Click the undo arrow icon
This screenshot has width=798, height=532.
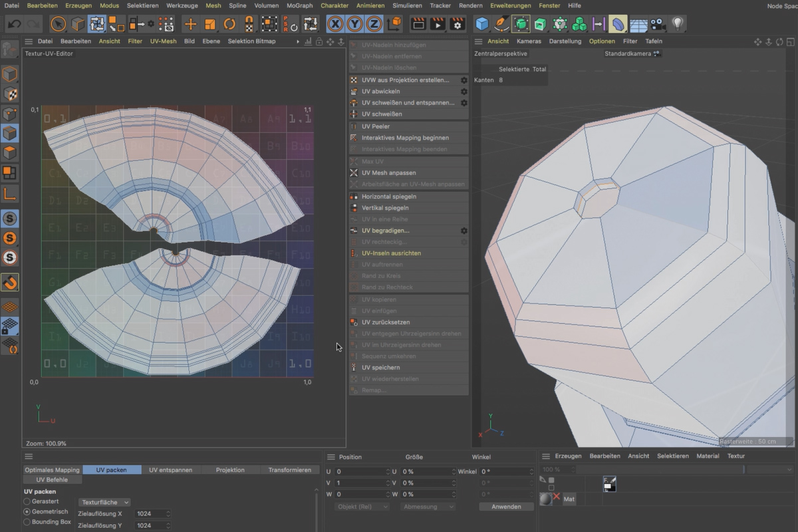pyautogui.click(x=14, y=24)
